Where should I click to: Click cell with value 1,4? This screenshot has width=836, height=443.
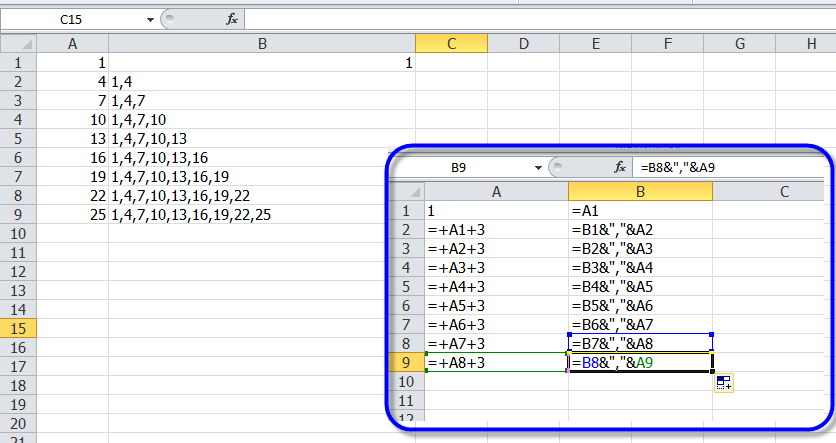pyautogui.click(x=262, y=82)
